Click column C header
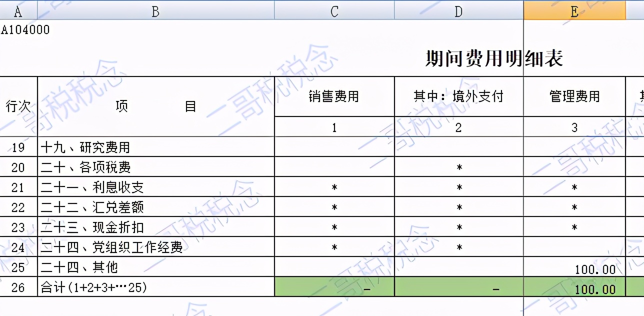Image resolution: width=644 pixels, height=316 pixels. click(334, 11)
